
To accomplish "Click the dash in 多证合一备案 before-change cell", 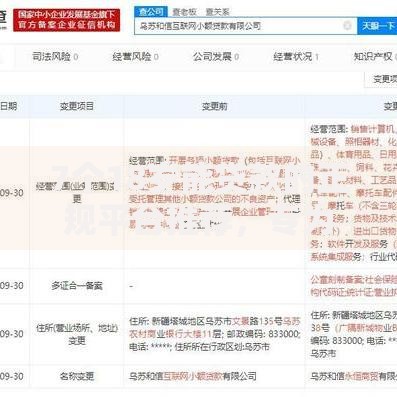I will [131, 286].
